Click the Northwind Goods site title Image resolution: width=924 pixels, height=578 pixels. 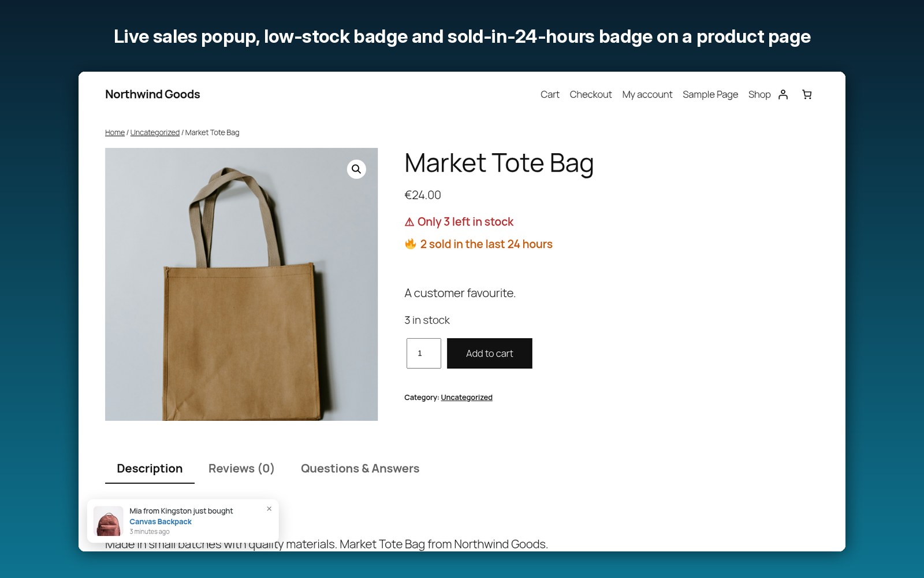point(152,94)
